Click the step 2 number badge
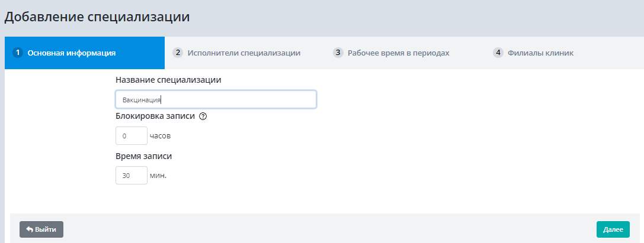Image resolution: width=644 pixels, height=243 pixels. click(x=178, y=53)
